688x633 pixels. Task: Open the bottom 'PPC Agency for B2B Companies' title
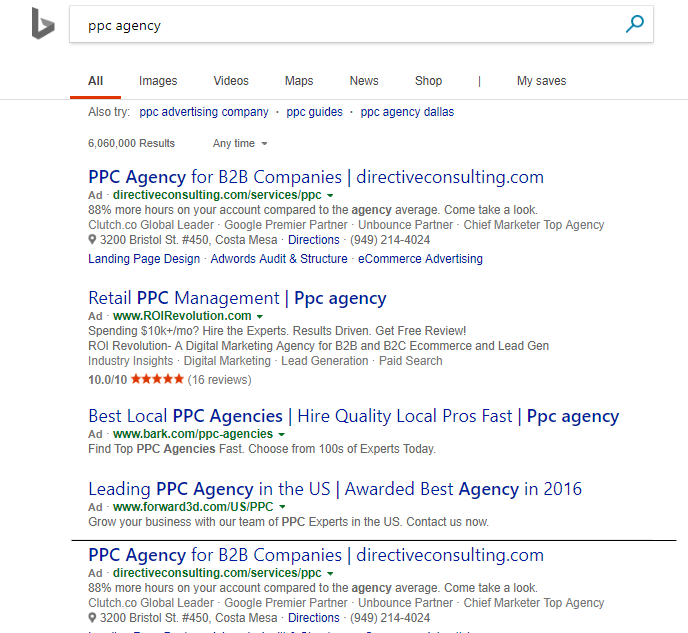316,555
